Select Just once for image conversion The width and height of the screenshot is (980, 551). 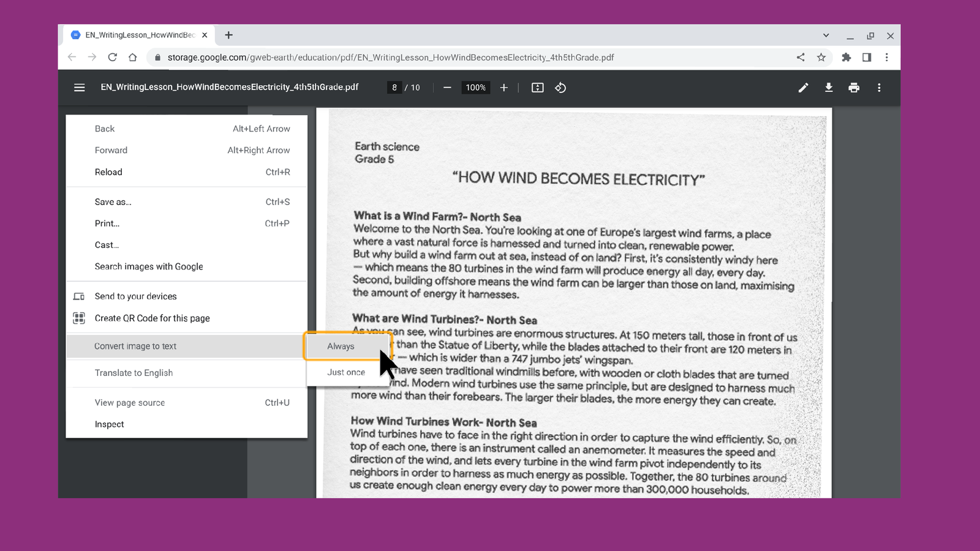pos(346,372)
